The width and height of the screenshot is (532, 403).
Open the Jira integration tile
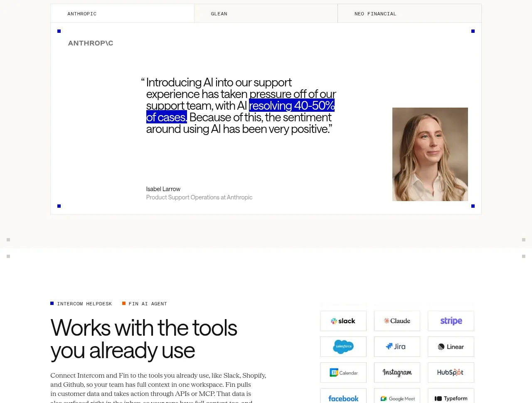tap(397, 347)
